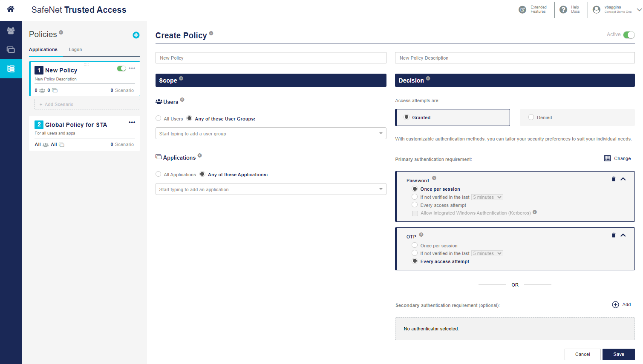Expand the user account menu chevron
643x364 pixels.
tap(639, 10)
